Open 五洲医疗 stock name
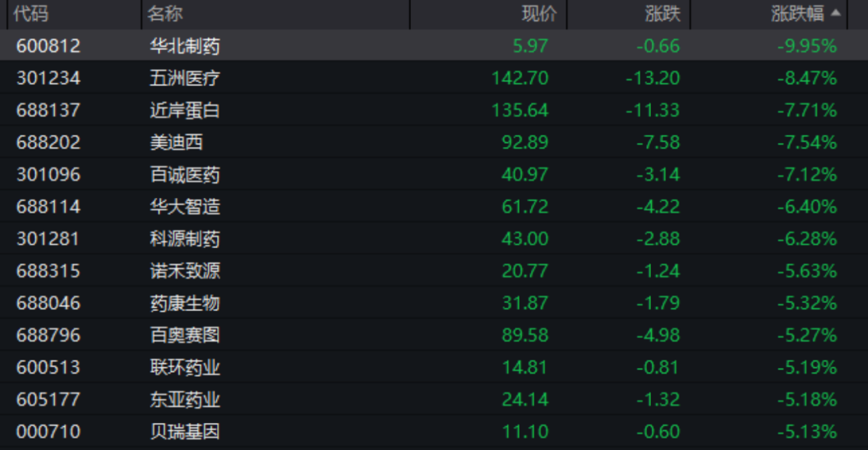Screen dimensions: 868x450 (x=185, y=78)
